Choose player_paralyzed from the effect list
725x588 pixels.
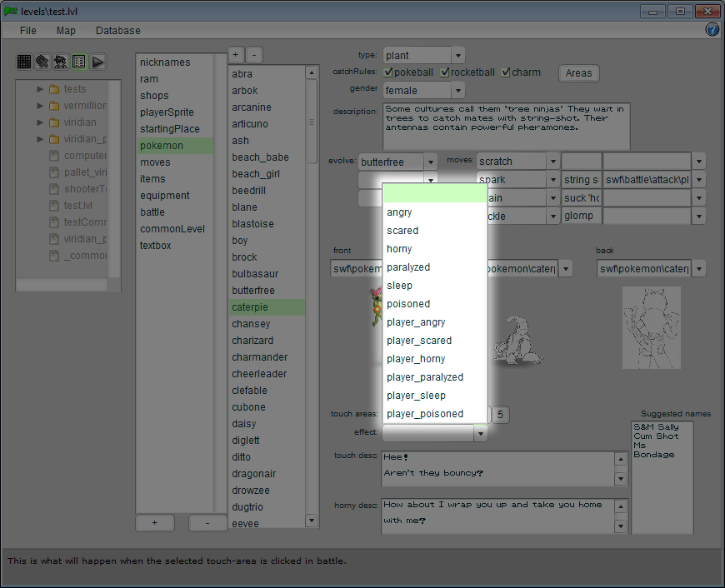click(x=425, y=377)
